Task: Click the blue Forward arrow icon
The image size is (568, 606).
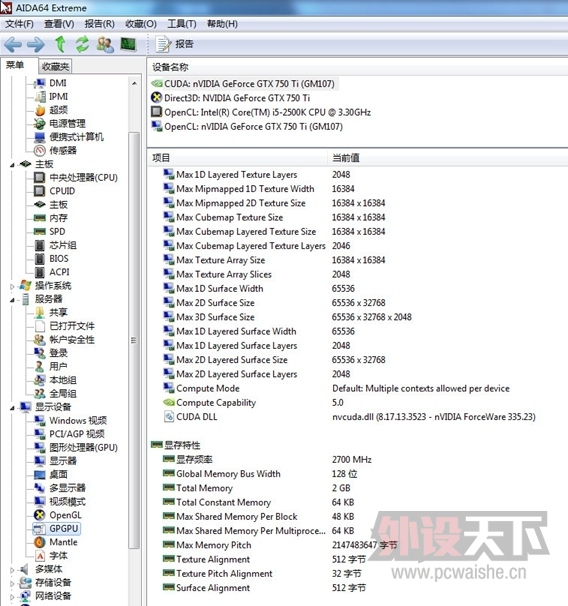Action: 36,44
